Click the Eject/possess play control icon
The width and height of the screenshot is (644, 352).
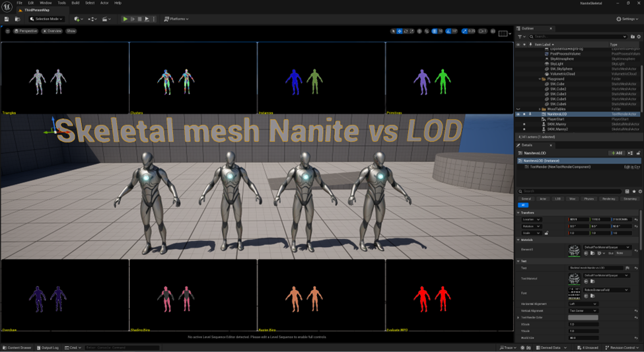[x=147, y=19]
